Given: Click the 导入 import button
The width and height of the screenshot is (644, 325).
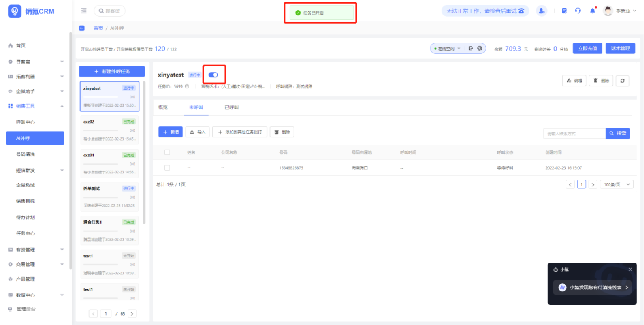Looking at the screenshot, I should (x=197, y=132).
